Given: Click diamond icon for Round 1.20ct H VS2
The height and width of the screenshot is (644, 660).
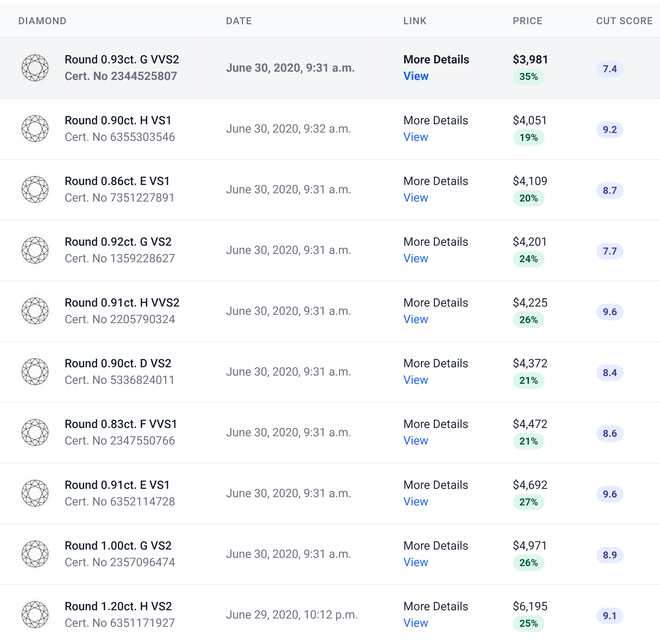Looking at the screenshot, I should tap(35, 615).
